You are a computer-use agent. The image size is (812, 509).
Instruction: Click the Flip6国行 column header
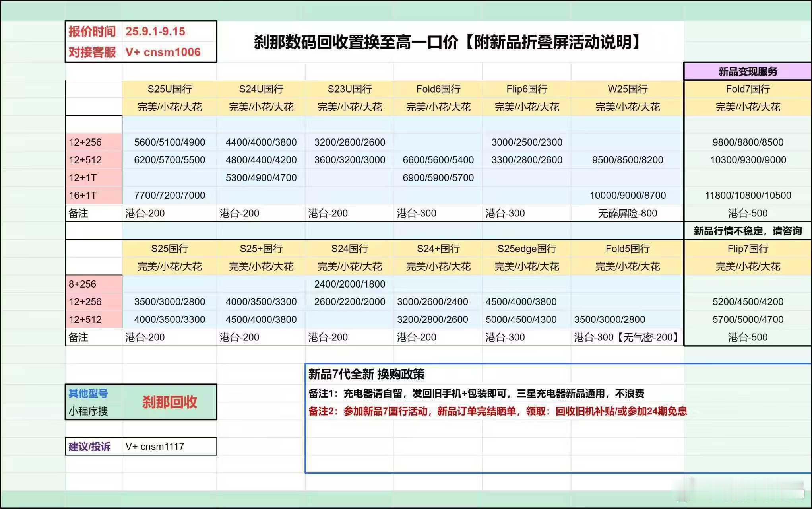tap(527, 89)
